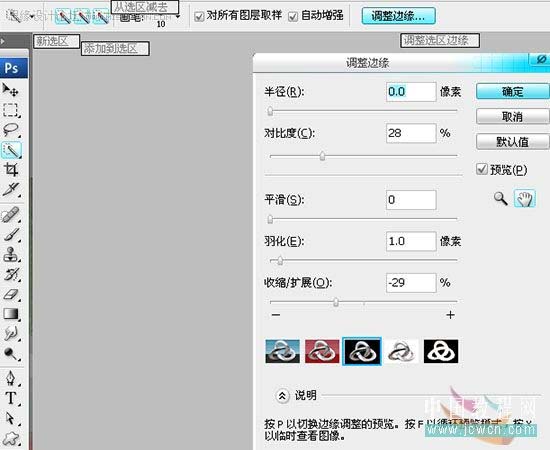Select the Brush tool
Viewport: 550px width, 450px height.
click(11, 234)
